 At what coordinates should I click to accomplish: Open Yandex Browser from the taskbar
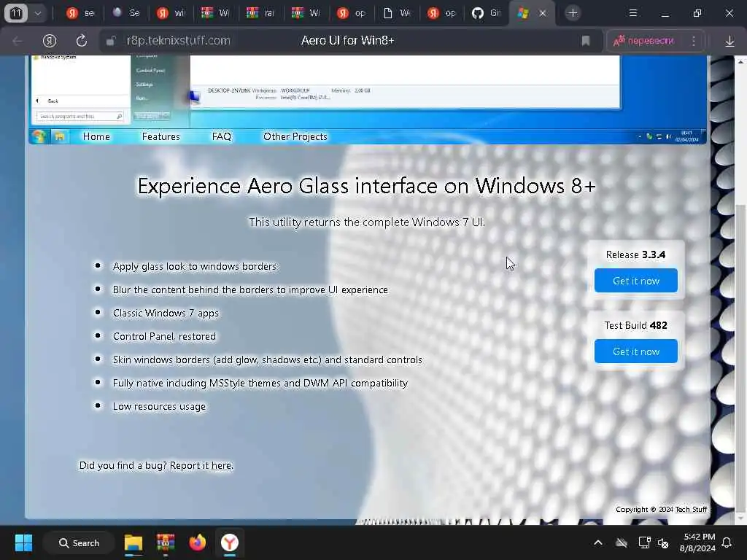click(230, 542)
